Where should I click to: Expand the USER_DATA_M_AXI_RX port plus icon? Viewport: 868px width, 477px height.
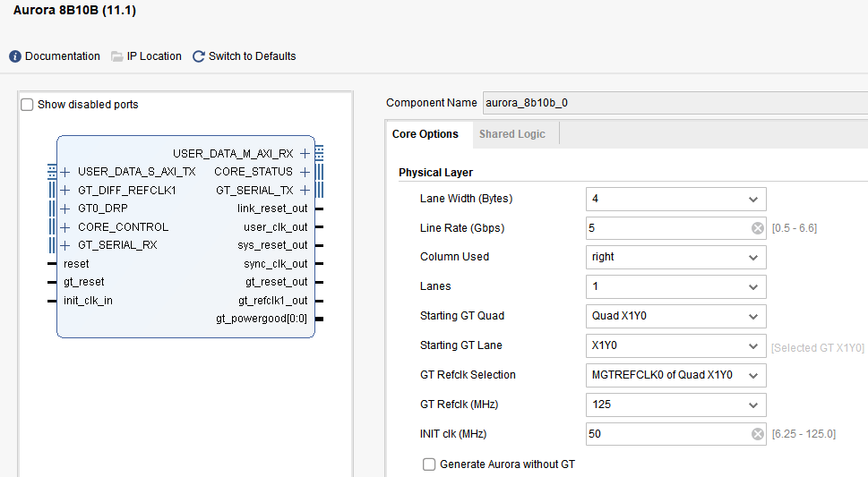pyautogui.click(x=305, y=153)
